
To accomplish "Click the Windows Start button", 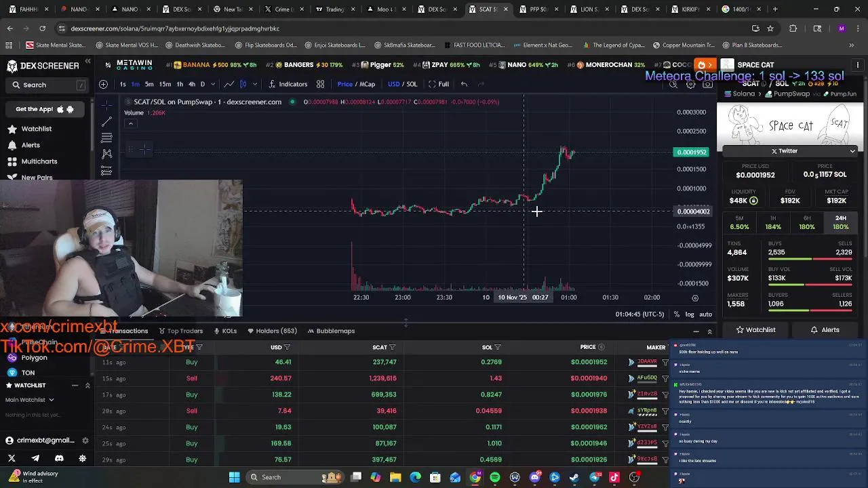I will (x=234, y=477).
